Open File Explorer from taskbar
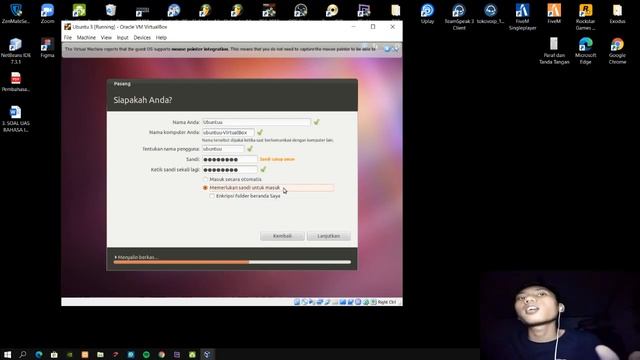The width and height of the screenshot is (640, 360). [x=100, y=354]
